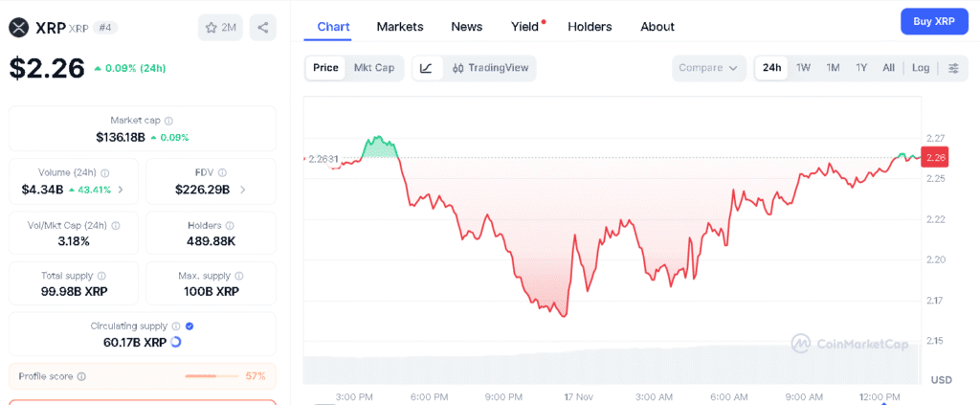Click info icon beside FDV
980x405 pixels.
pyautogui.click(x=222, y=173)
